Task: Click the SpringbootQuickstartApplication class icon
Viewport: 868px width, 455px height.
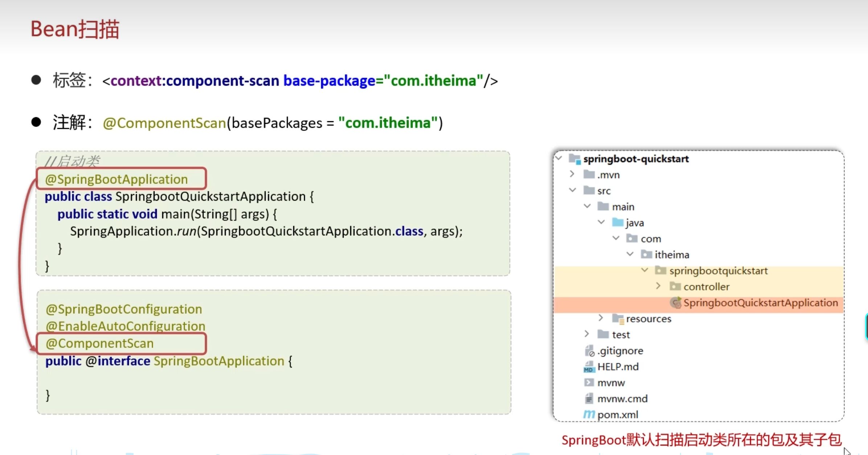Action: pos(675,303)
